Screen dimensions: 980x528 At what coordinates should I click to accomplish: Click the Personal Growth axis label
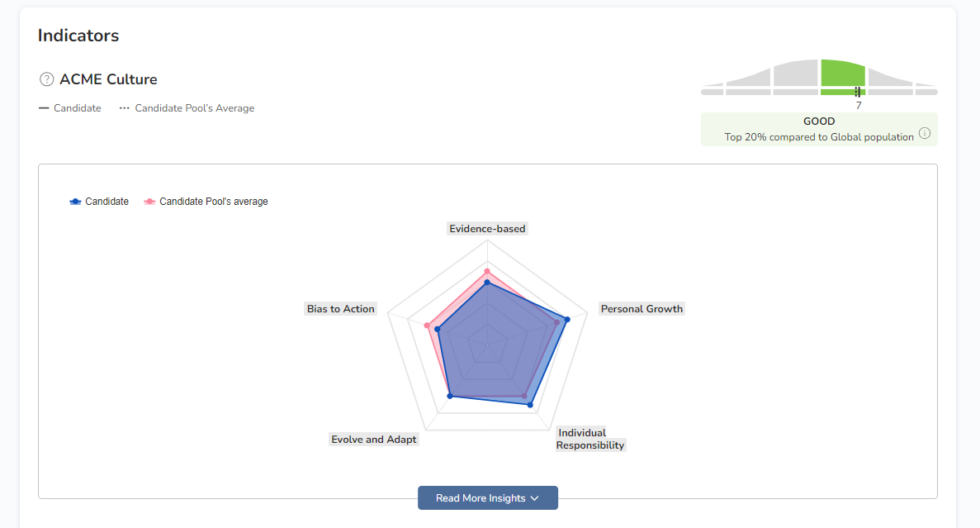[x=641, y=309]
